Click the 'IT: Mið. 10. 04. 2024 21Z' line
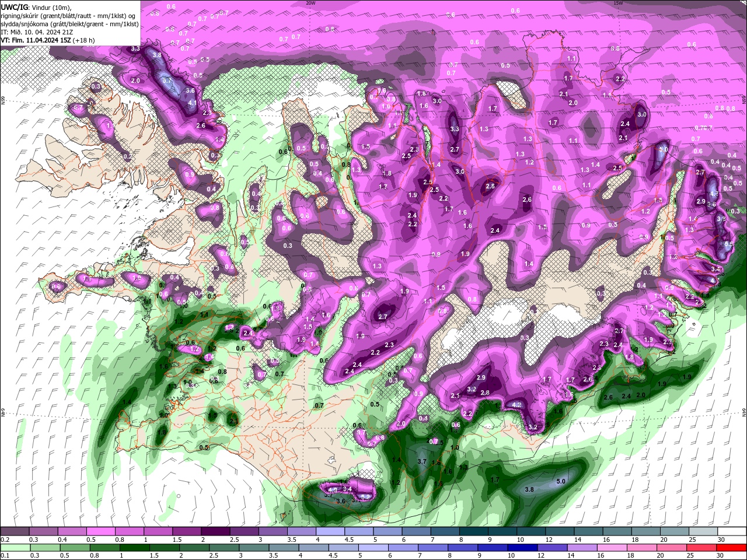747x560 pixels. [38, 32]
